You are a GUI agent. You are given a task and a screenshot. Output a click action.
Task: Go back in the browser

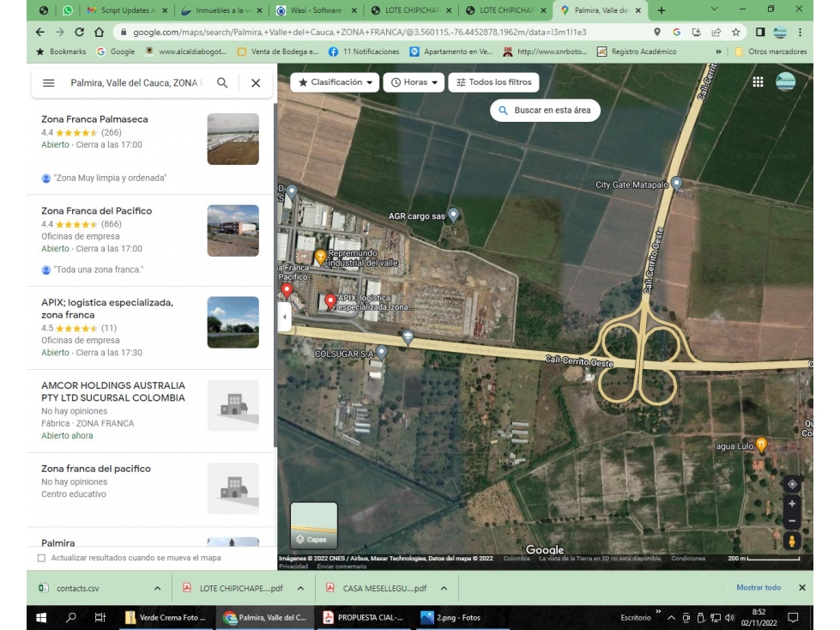pos(40,32)
